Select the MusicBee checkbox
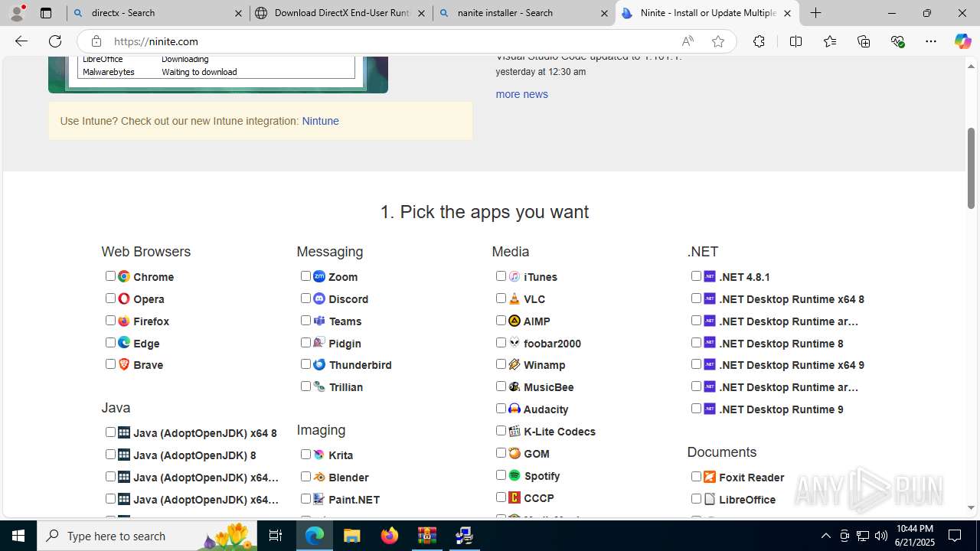The width and height of the screenshot is (980, 551). pos(501,386)
